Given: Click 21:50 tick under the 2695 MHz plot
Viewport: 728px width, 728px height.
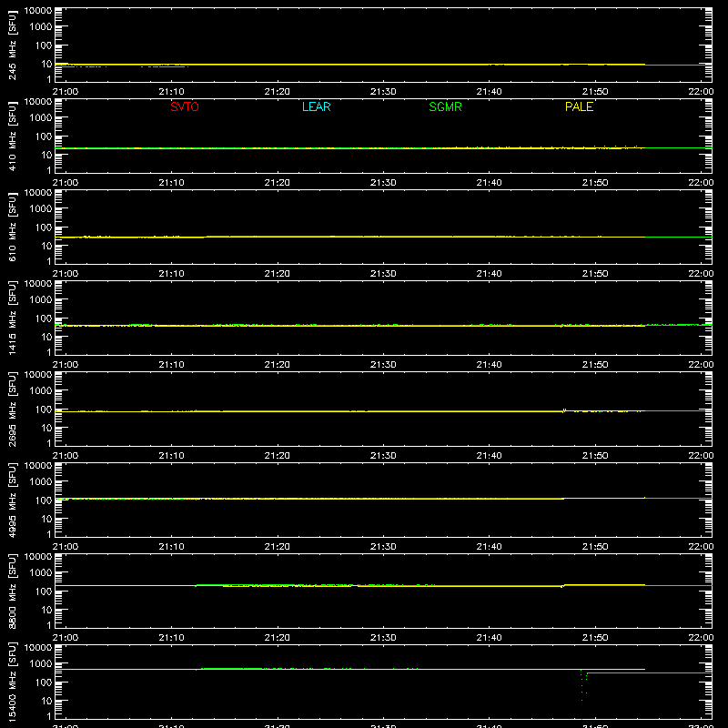Looking at the screenshot, I should [595, 456].
